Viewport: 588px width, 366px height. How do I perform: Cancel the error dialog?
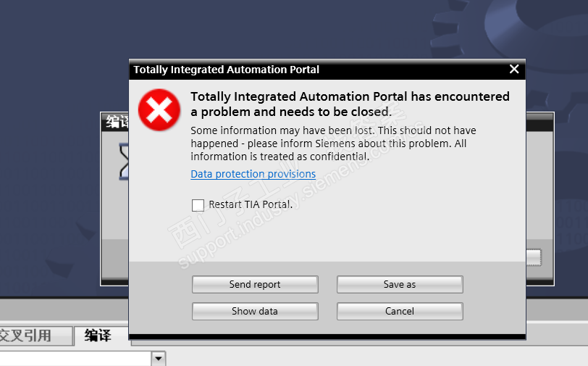tap(400, 312)
